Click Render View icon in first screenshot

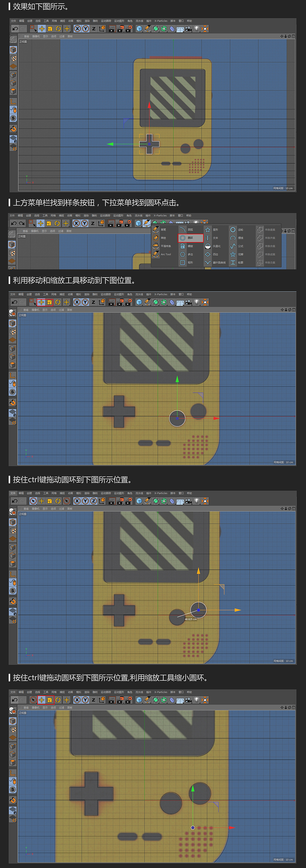[112, 29]
